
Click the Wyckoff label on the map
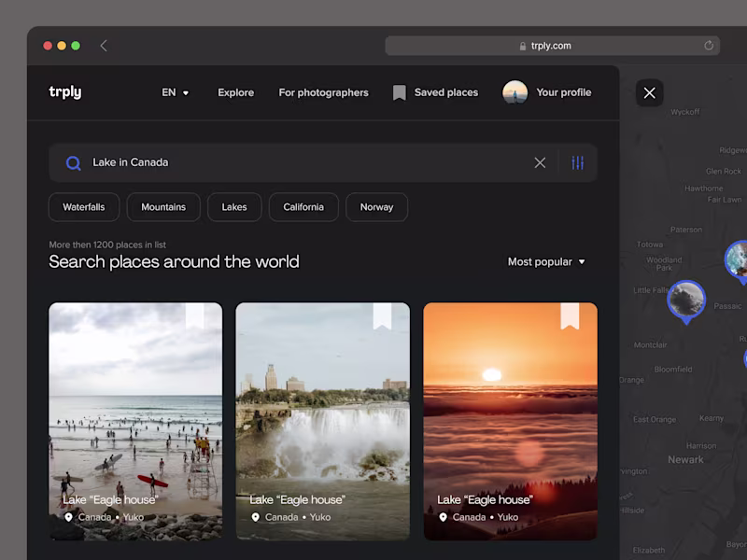click(685, 112)
